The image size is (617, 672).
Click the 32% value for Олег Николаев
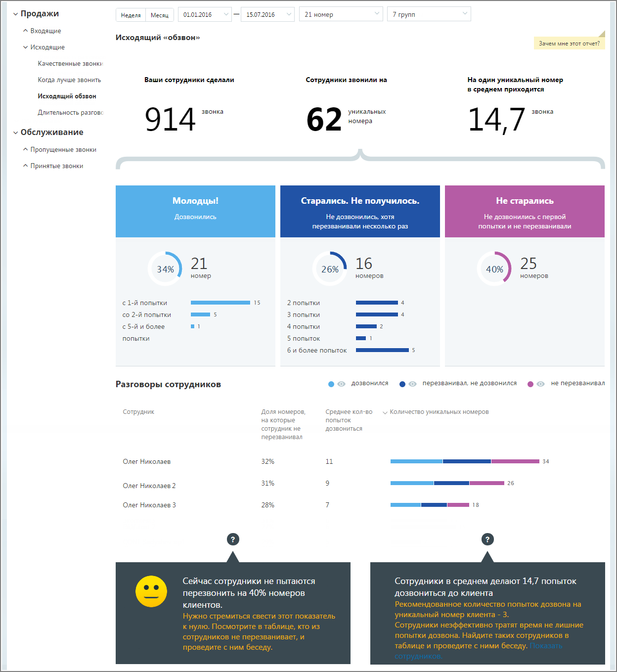268,461
